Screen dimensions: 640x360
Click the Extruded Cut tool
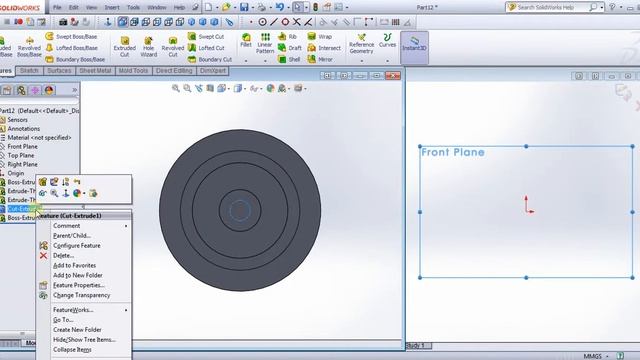pyautogui.click(x=124, y=47)
